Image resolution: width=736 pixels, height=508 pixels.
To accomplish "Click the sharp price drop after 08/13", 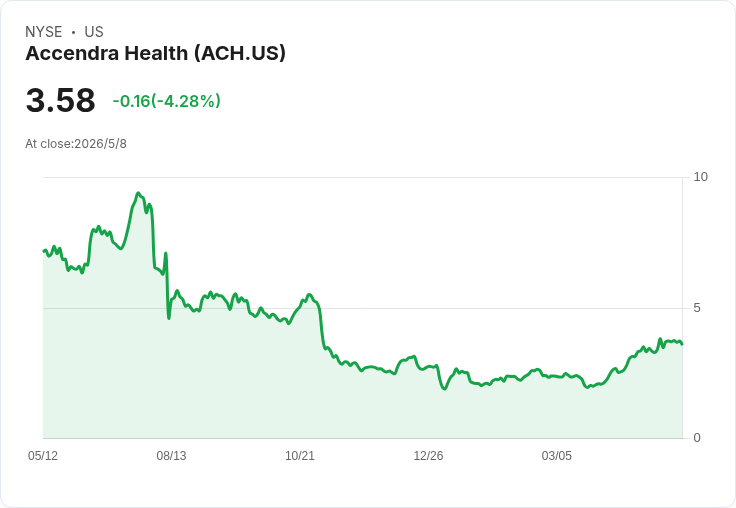I will click(168, 286).
